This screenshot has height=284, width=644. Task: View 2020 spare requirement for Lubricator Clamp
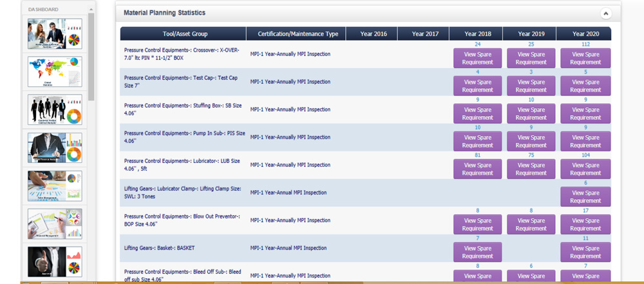585,197
